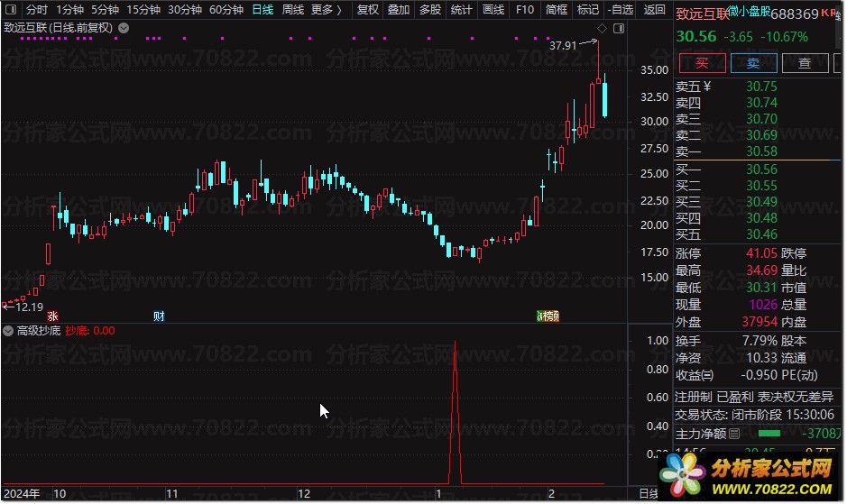Click the 最低 value 30.31
The width and height of the screenshot is (847, 504).
click(x=761, y=288)
